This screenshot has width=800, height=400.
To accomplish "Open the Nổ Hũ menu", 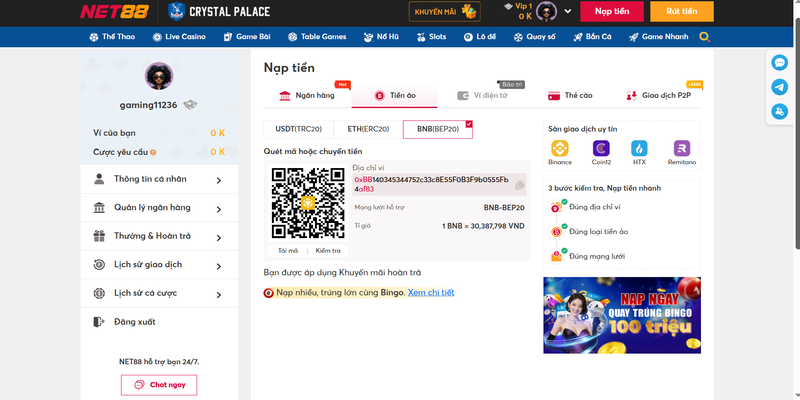I will pyautogui.click(x=381, y=37).
